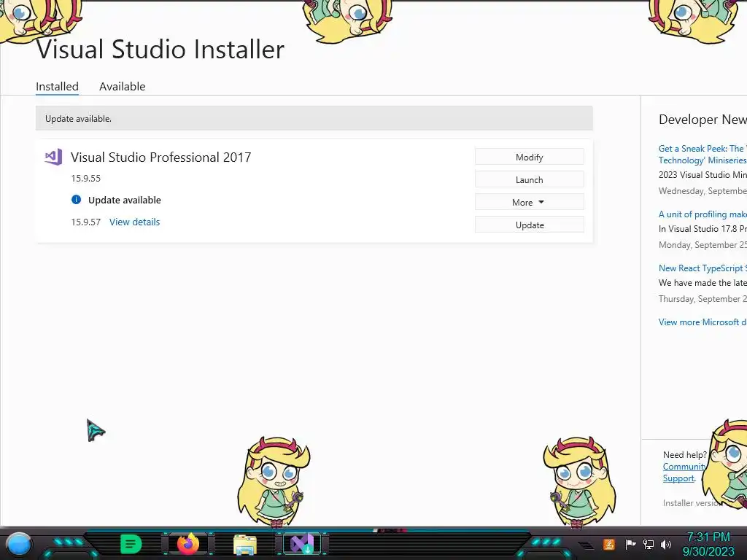
Task: Click the Modify button
Action: [530, 157]
